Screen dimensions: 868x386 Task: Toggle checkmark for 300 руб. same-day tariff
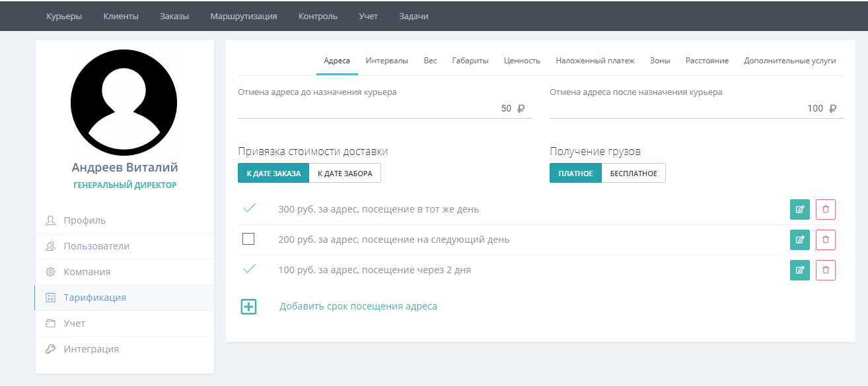pos(249,209)
